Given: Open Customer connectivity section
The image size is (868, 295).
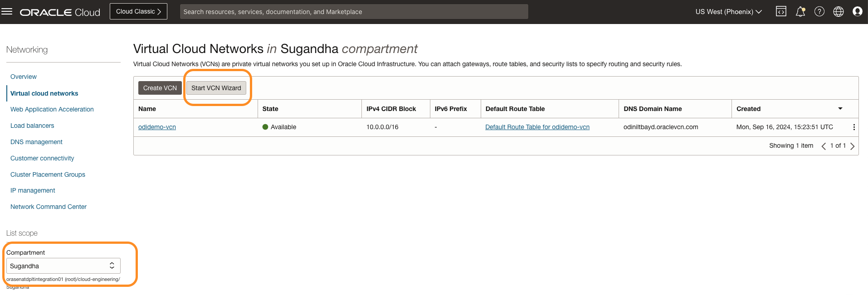Looking at the screenshot, I should 42,158.
